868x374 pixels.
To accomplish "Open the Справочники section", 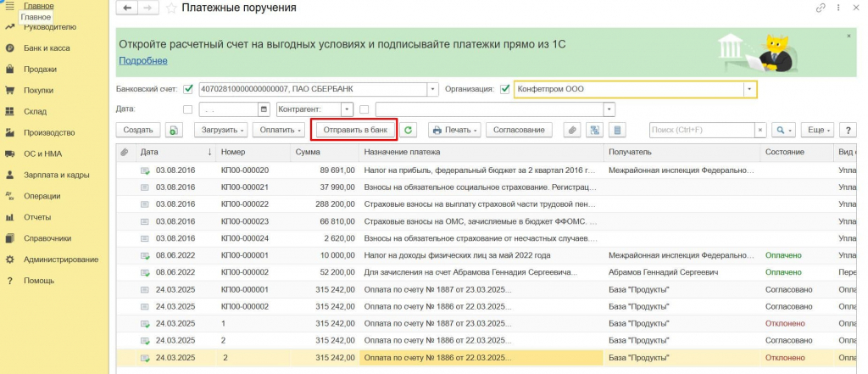I will [47, 237].
